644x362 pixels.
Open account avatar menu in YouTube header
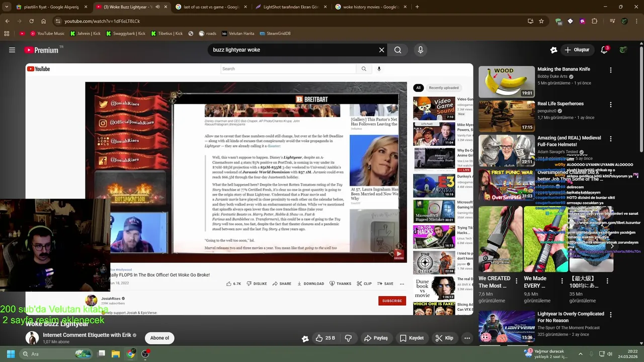tap(623, 50)
